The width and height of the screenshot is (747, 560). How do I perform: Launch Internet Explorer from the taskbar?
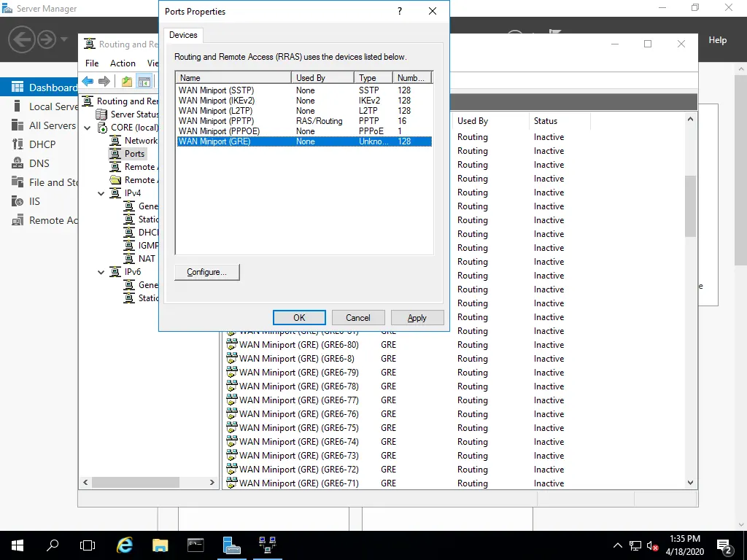click(x=125, y=545)
